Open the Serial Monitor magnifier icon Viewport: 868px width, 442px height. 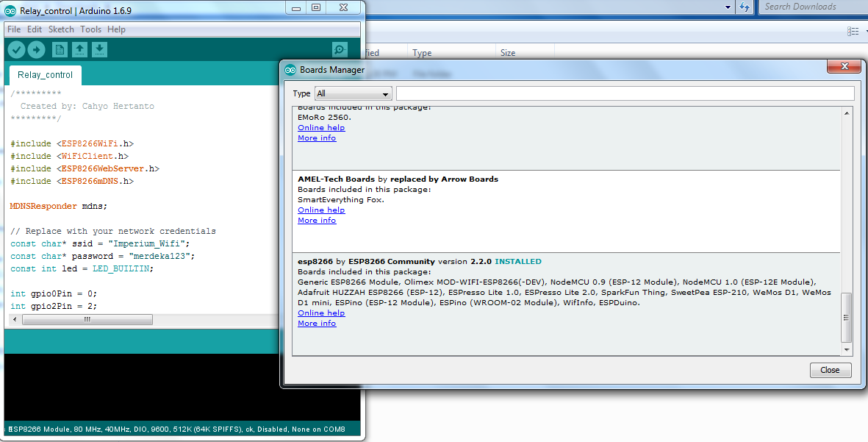pyautogui.click(x=340, y=50)
